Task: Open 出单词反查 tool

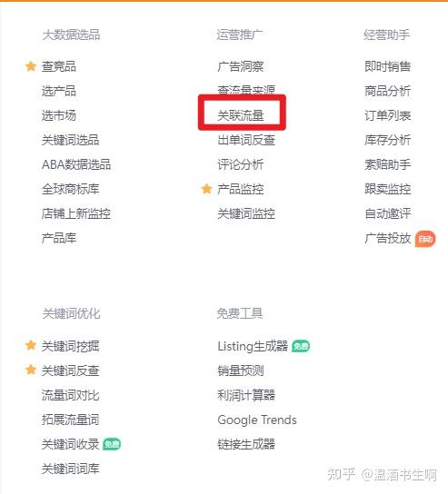Action: coord(246,140)
